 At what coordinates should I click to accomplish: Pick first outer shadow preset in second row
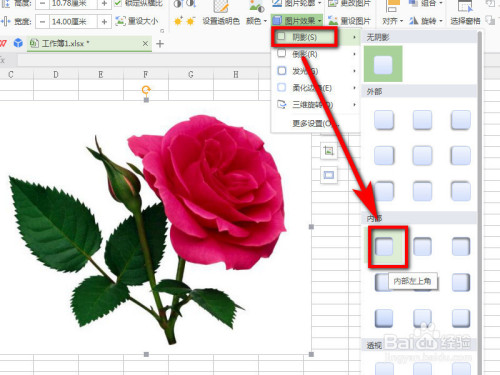point(384,155)
